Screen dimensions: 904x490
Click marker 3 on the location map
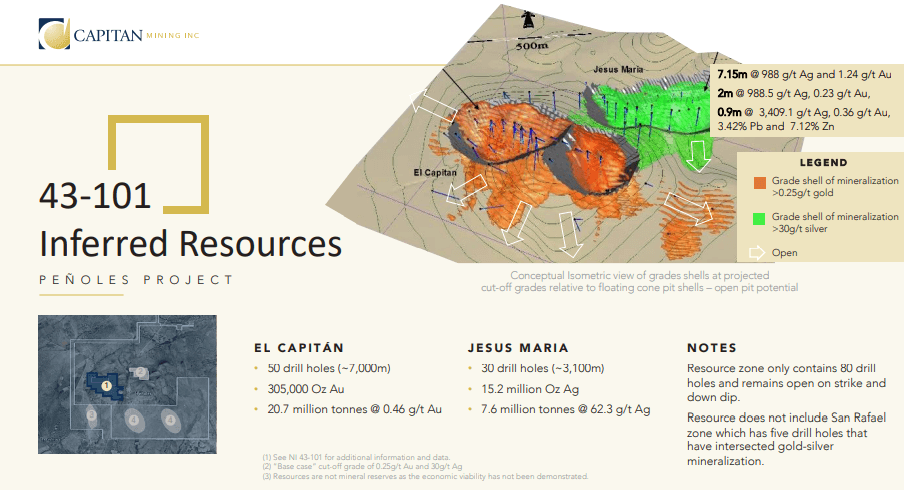click(x=91, y=414)
